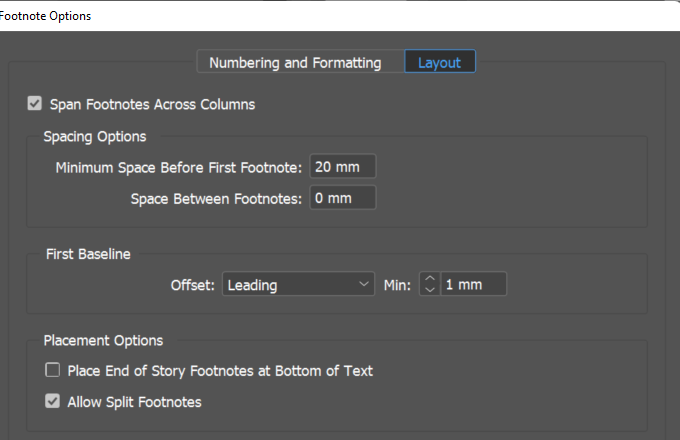
Task: Click the Spacing Options section heading
Action: pos(94,136)
